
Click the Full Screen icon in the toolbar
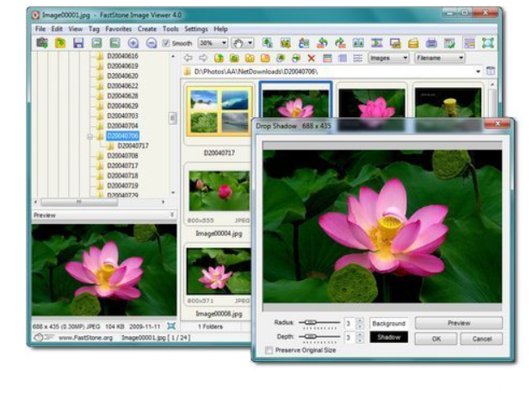(x=487, y=43)
